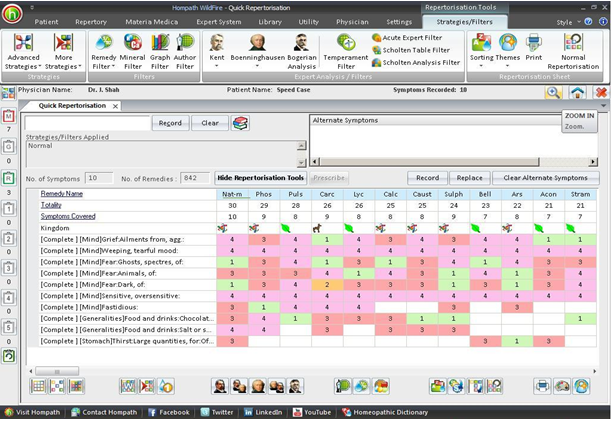
Task: Run Boenninghausen expert analysis
Action: (258, 51)
